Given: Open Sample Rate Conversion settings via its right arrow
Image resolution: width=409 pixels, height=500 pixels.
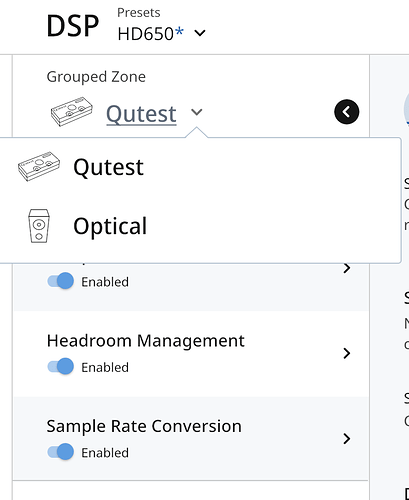Looking at the screenshot, I should pos(347,439).
